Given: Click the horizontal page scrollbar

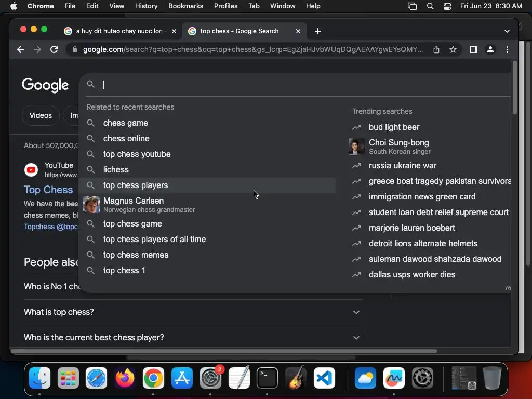Looking at the screenshot, I should click(x=224, y=352).
